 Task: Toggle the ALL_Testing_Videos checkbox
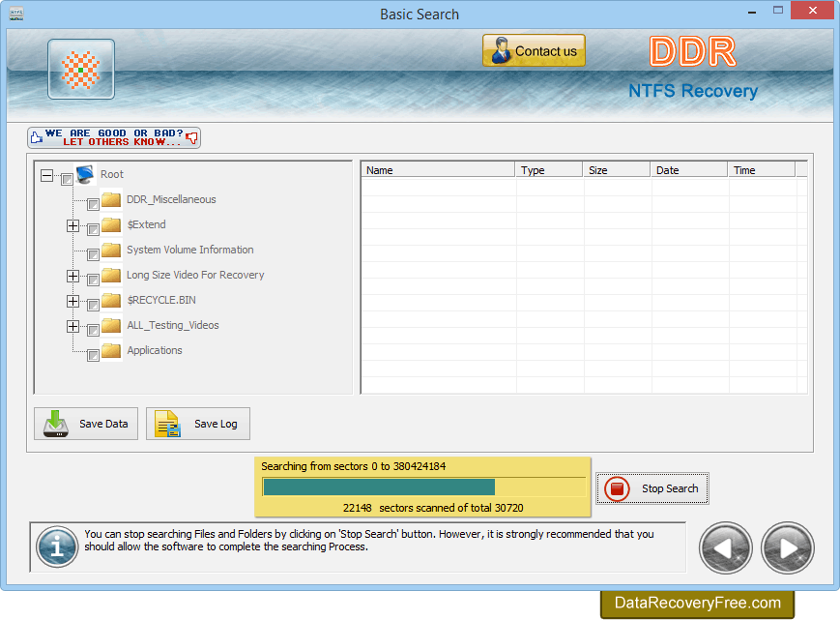pos(93,330)
